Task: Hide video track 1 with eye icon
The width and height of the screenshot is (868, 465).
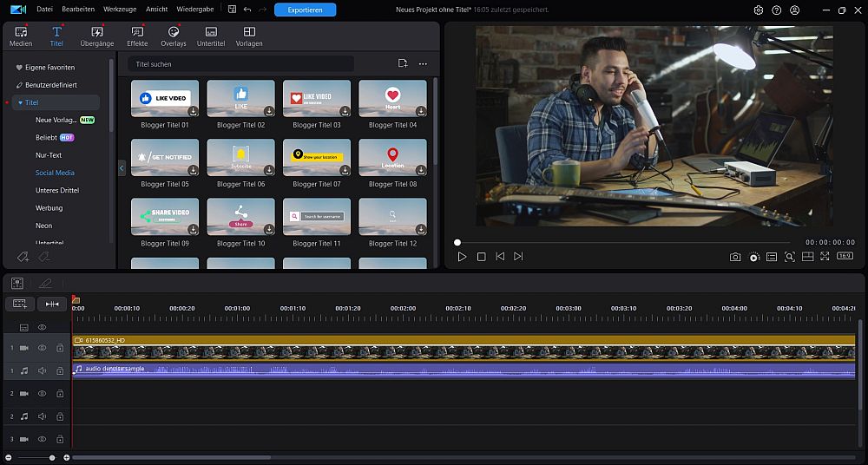Action: coord(42,348)
